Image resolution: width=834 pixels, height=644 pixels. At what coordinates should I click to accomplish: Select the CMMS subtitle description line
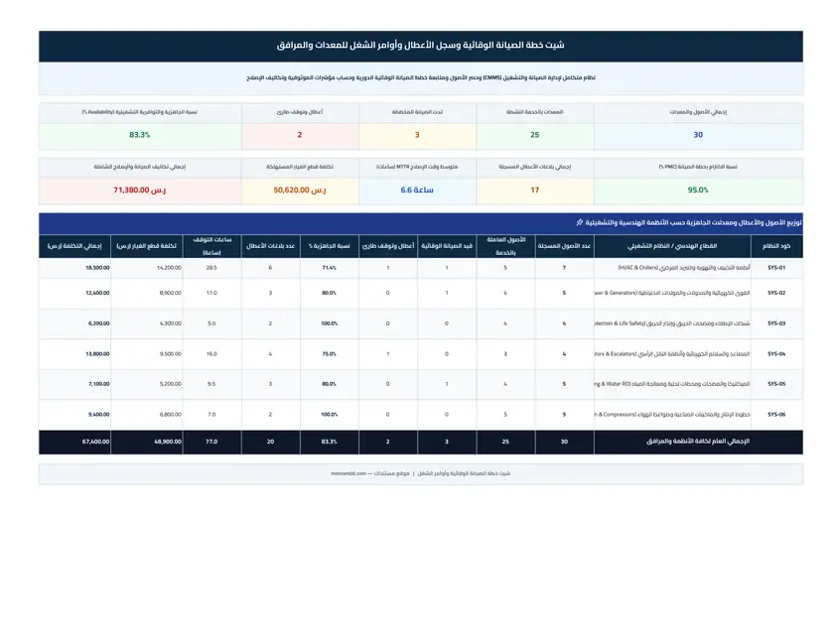click(421, 77)
